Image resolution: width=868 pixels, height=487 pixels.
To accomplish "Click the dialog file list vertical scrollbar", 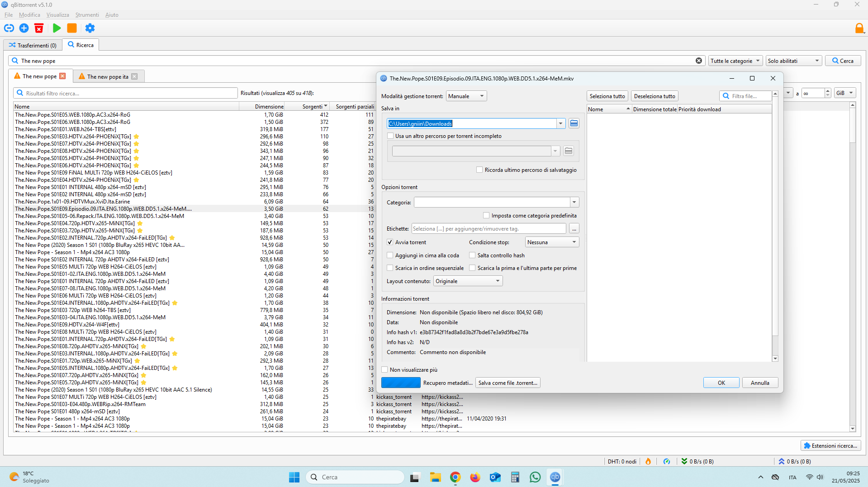I will (775, 226).
